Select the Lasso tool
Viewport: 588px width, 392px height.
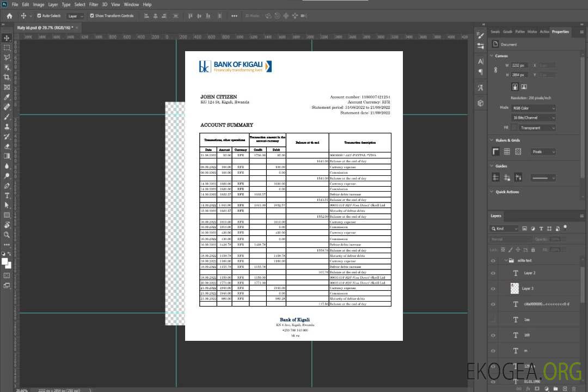tap(7, 57)
